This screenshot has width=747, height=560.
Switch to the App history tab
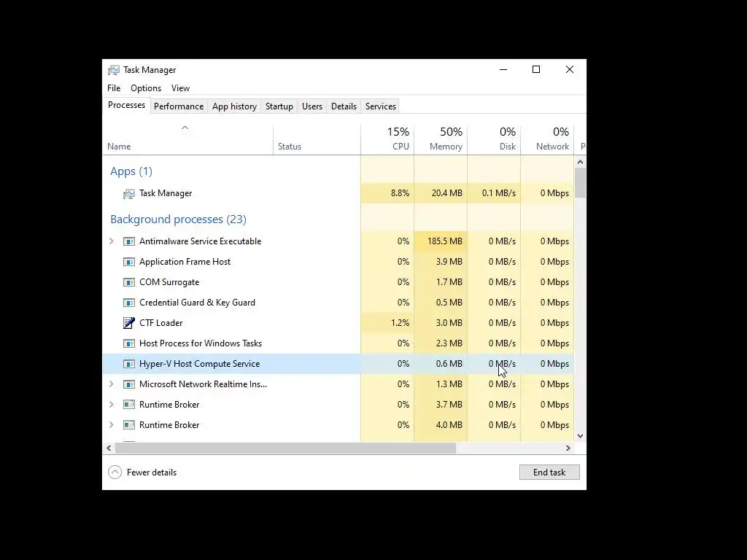point(234,106)
